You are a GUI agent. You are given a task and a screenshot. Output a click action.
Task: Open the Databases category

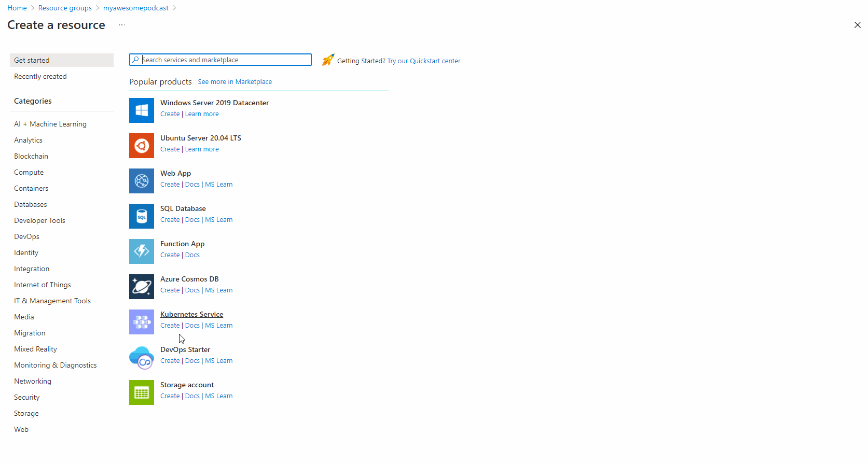(31, 204)
